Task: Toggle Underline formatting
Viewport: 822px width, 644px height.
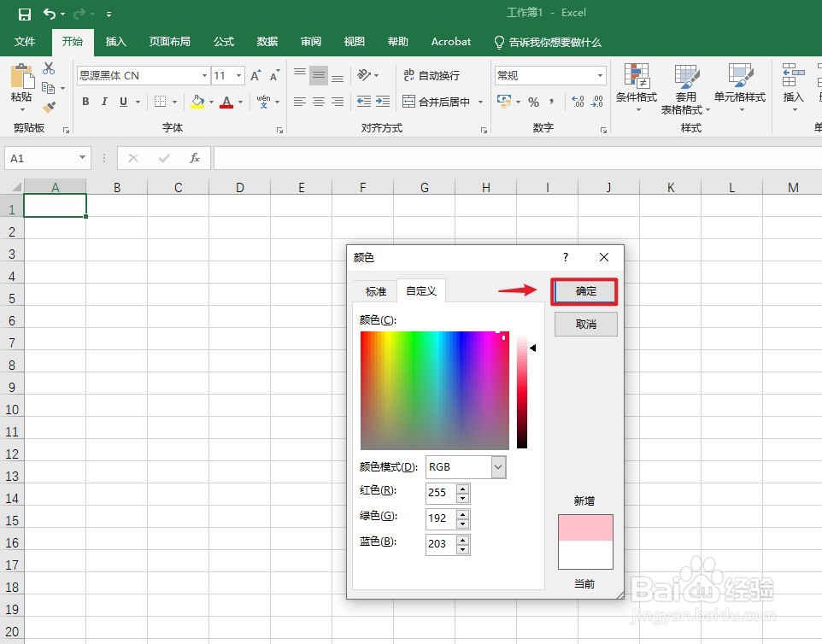Action: pyautogui.click(x=123, y=102)
